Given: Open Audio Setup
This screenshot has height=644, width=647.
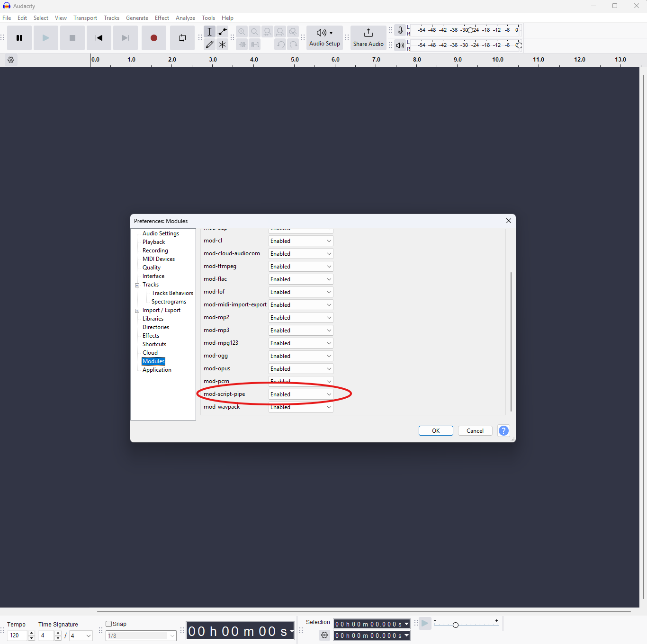Looking at the screenshot, I should click(324, 38).
